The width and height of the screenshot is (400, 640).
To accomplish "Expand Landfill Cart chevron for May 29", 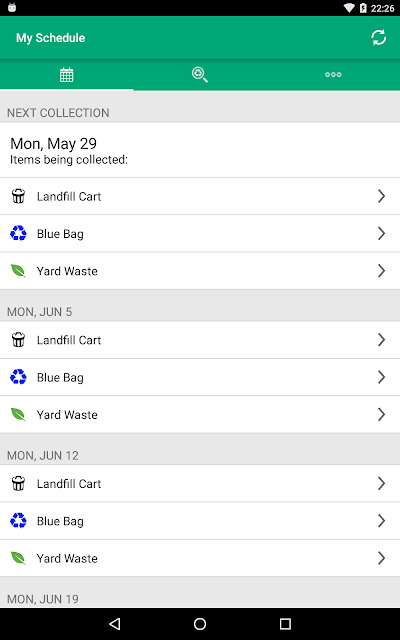I will (381, 196).
